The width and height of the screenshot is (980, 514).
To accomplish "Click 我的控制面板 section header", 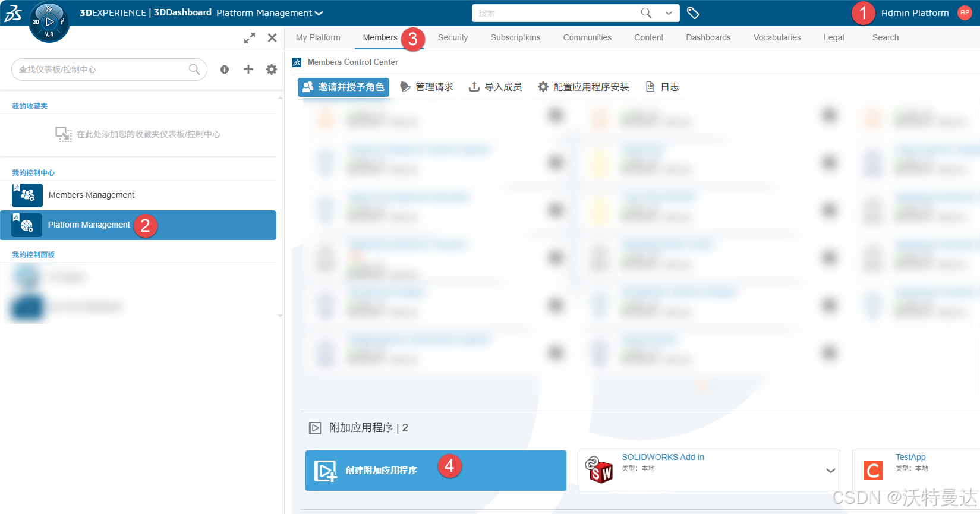I will [x=33, y=255].
